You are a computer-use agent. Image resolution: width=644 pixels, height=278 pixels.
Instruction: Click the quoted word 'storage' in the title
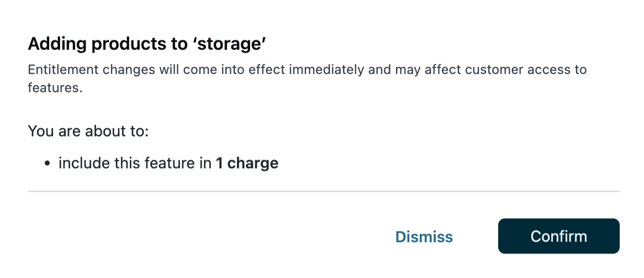pos(231,44)
